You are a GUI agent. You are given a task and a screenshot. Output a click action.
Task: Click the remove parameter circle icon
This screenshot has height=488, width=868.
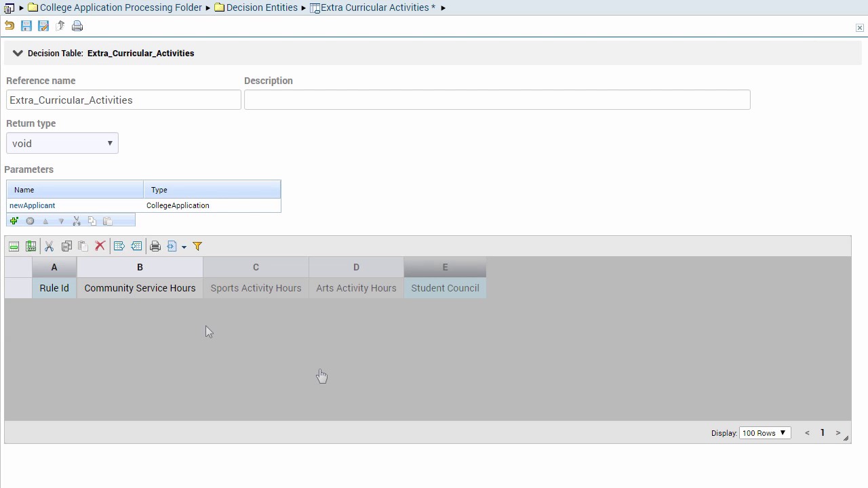(30, 221)
